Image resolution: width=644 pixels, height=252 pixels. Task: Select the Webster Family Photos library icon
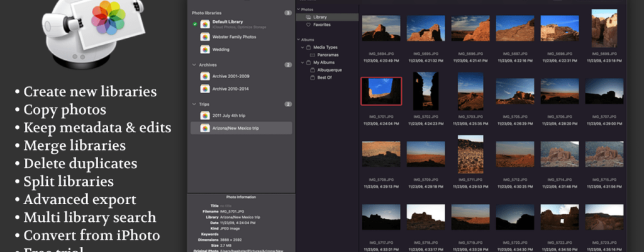[x=205, y=37]
